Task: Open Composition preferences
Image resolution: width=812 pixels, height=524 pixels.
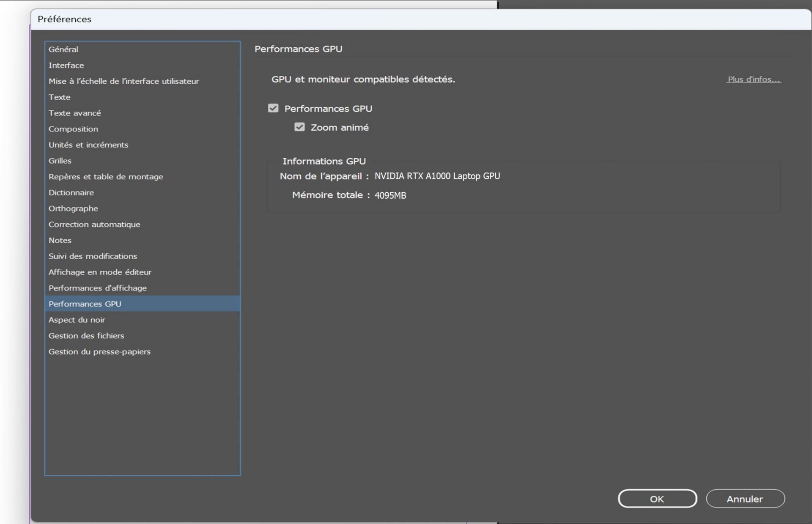Action: pos(73,129)
